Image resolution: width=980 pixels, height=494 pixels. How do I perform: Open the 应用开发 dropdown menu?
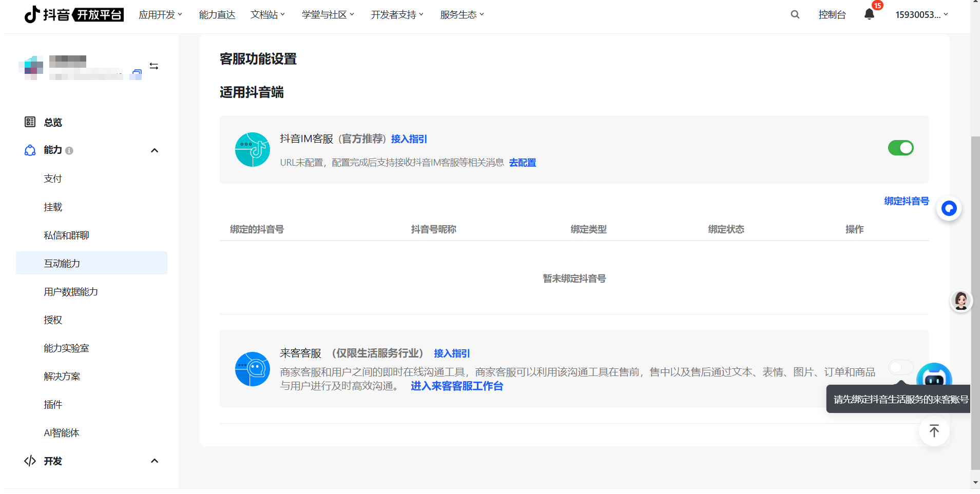point(160,15)
